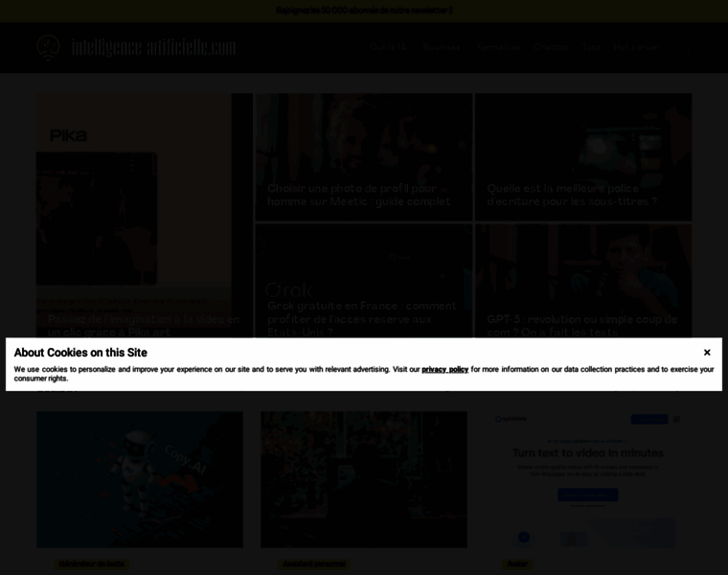Screen dimensions: 728x575
Task: Open the Chatbot menu item
Action: (551, 47)
